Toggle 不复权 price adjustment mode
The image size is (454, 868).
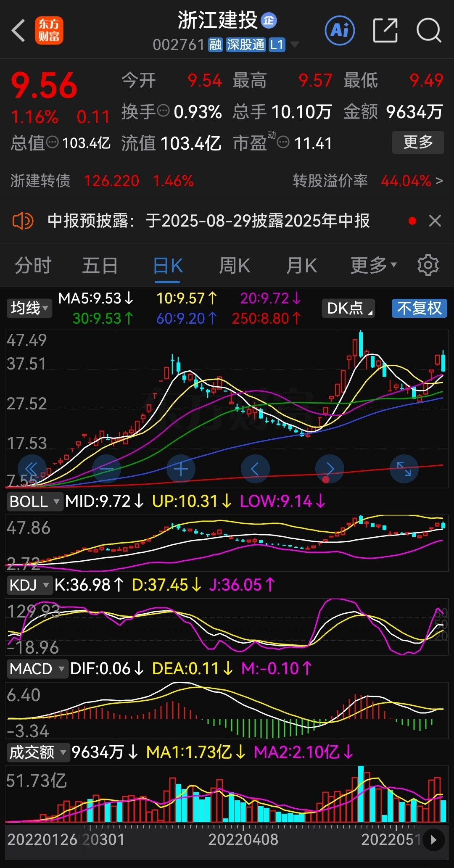419,308
